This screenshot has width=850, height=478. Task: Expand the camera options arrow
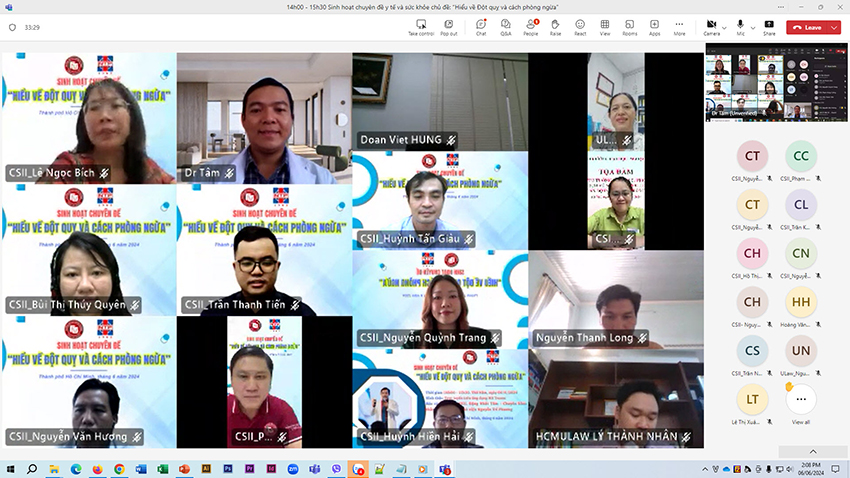tap(724, 28)
